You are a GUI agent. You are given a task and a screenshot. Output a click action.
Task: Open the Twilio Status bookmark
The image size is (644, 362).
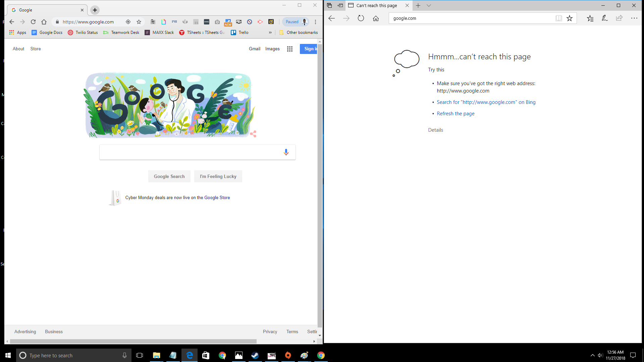(83, 33)
